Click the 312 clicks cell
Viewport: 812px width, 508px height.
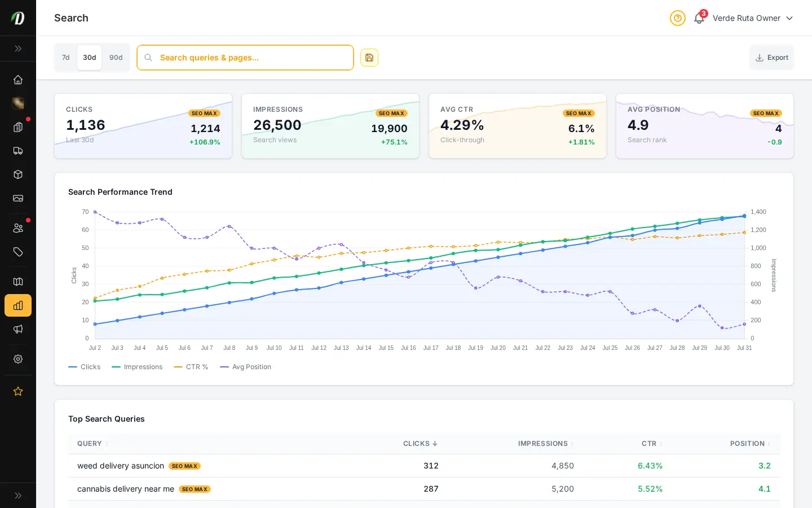point(431,466)
